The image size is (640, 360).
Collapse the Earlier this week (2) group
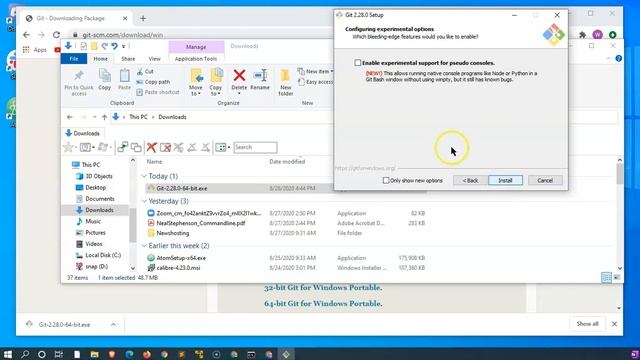(x=144, y=246)
